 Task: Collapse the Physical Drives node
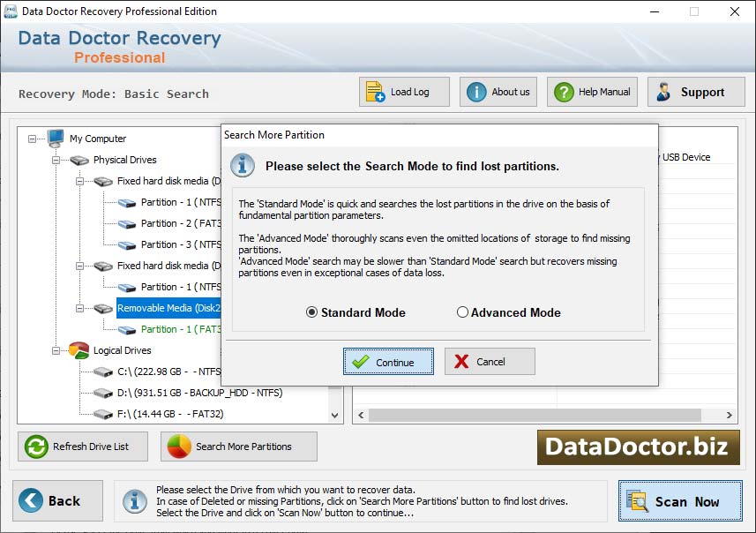[x=56, y=160]
